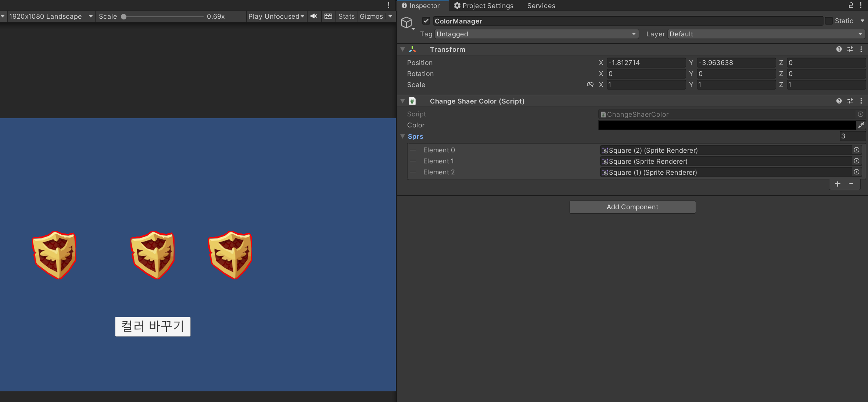Click the Add Component button
868x402 pixels.
632,207
